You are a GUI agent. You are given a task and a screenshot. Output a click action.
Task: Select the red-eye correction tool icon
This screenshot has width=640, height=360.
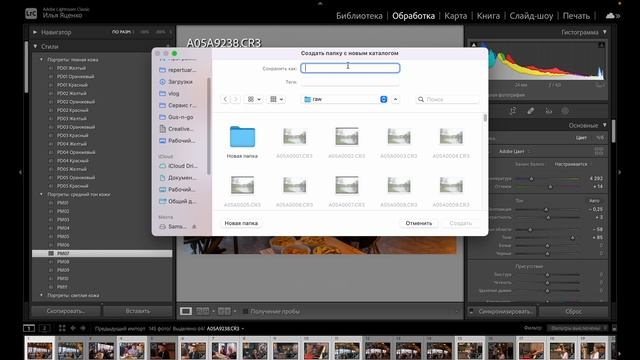(549, 111)
